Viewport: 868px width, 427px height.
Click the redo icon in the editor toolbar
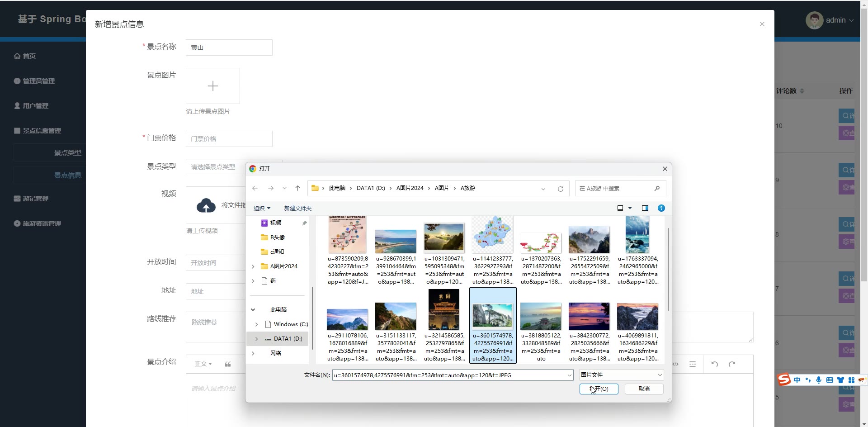[732, 364]
